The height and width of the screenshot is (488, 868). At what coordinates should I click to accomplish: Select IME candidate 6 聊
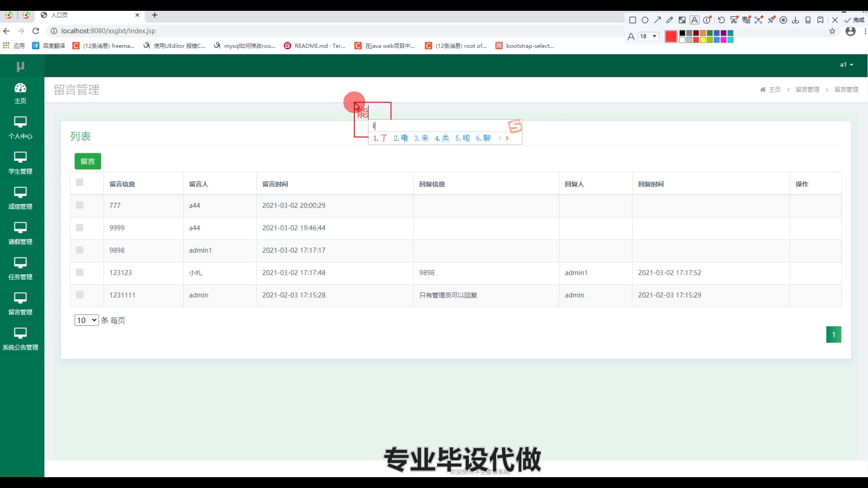483,138
